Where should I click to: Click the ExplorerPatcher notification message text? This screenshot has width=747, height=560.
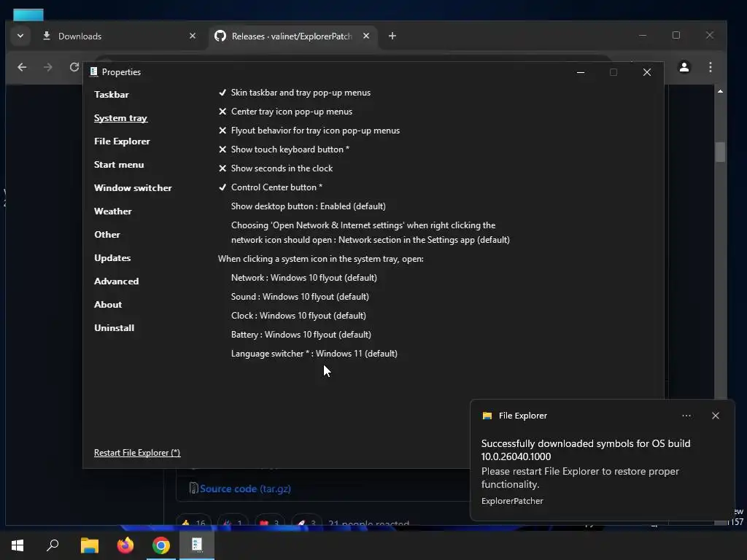586,464
